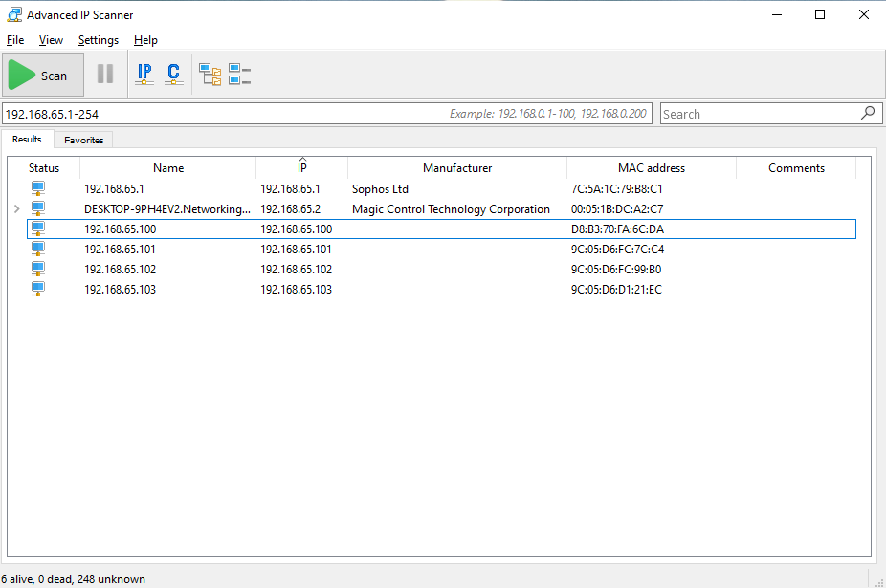Click the class C subnet icon

pos(173,74)
